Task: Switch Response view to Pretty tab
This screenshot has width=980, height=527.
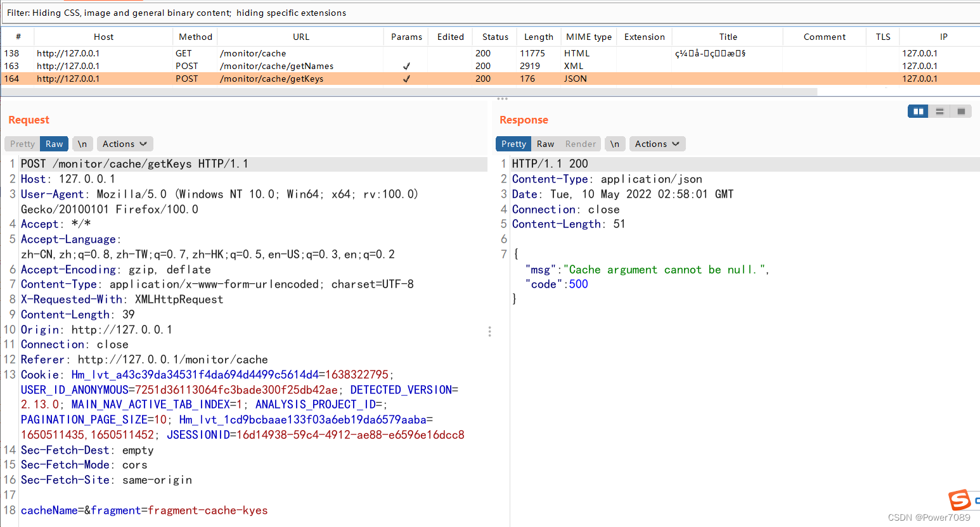Action: point(513,144)
